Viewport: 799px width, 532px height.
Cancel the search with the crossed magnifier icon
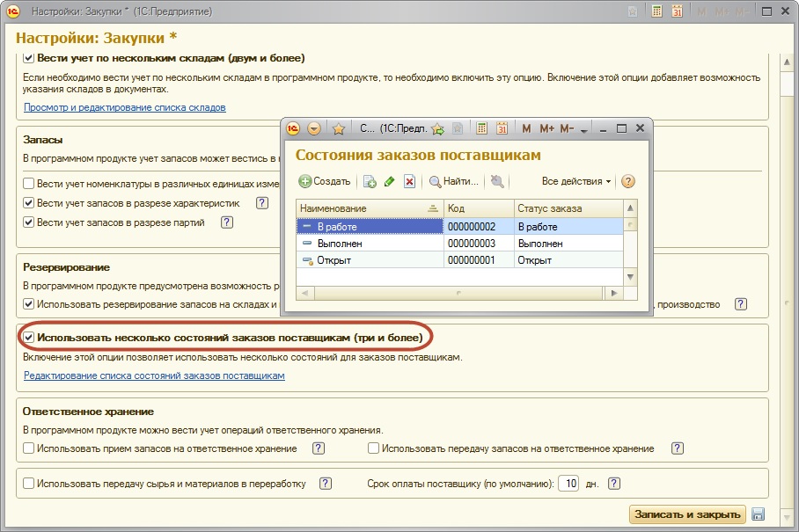pos(497,181)
